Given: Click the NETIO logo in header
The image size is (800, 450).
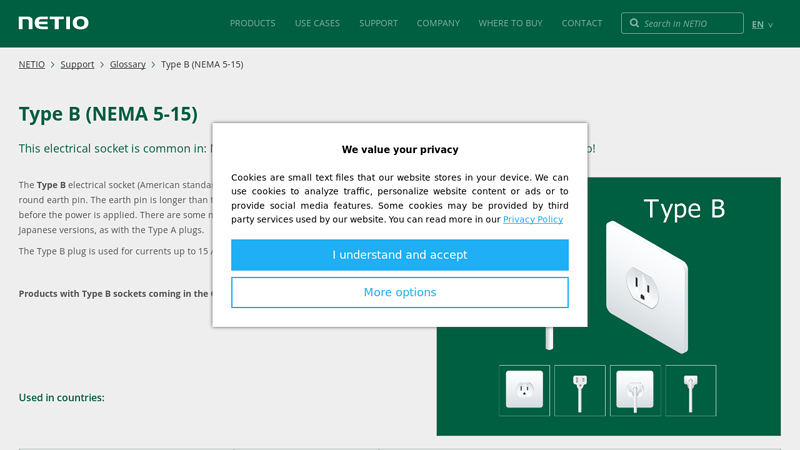Looking at the screenshot, I should (53, 23).
